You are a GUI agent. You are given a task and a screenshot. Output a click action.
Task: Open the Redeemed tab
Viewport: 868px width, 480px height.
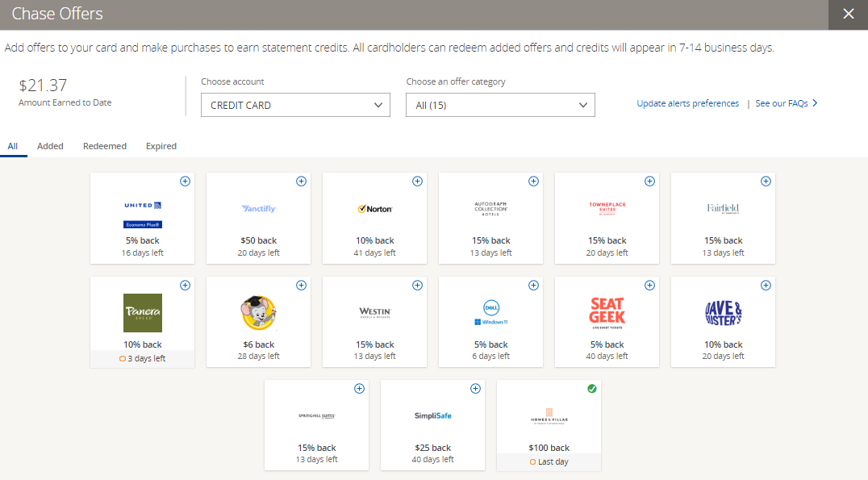pos(105,146)
